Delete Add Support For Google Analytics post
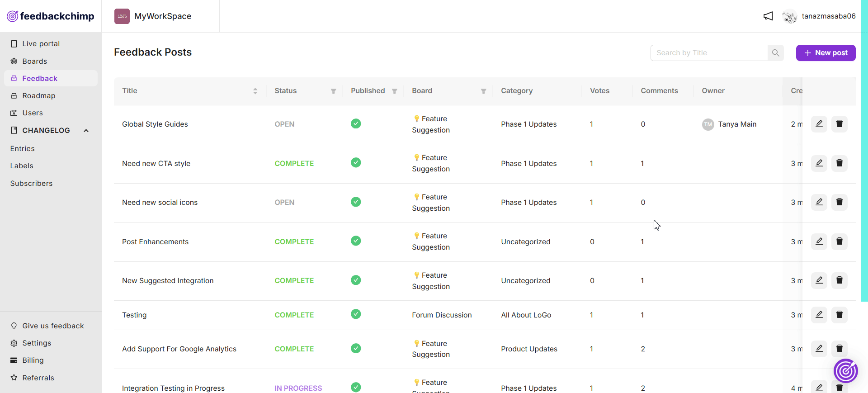This screenshot has height=393, width=868. [x=839, y=349]
